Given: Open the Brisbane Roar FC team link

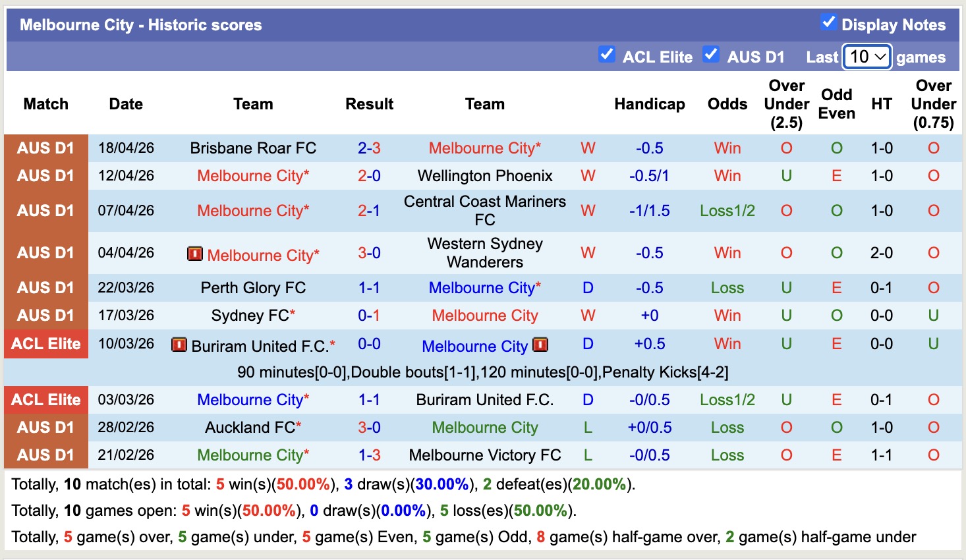Looking at the screenshot, I should coord(253,148).
